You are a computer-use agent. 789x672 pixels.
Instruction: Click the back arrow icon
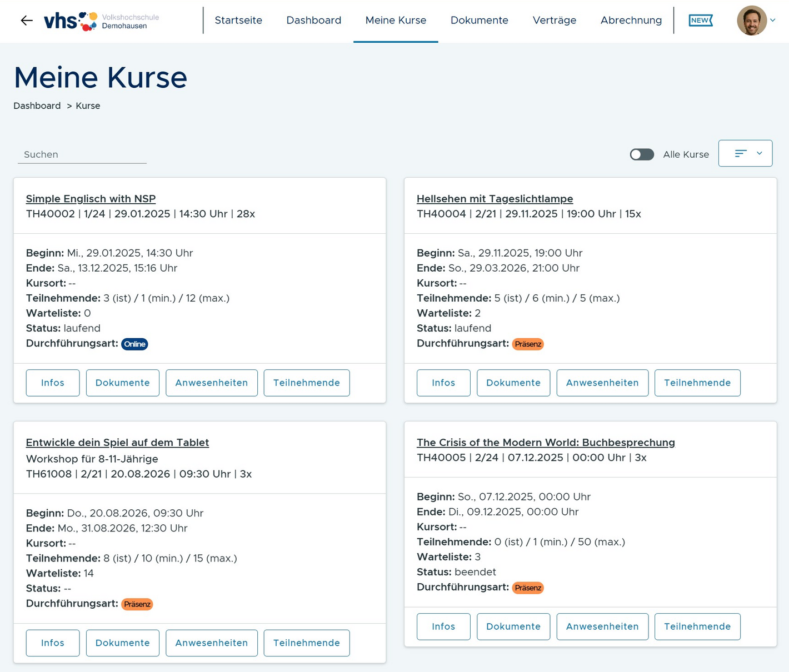[x=26, y=20]
